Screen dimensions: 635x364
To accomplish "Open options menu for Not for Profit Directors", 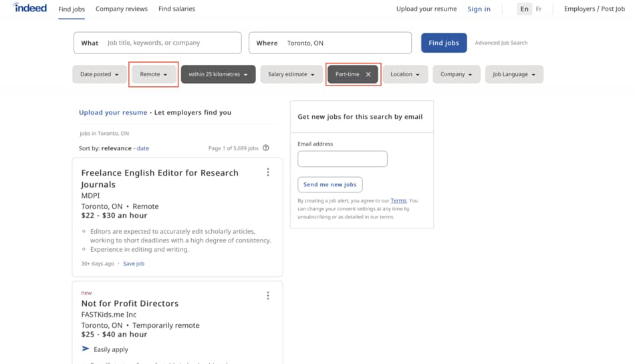I will pos(268,296).
